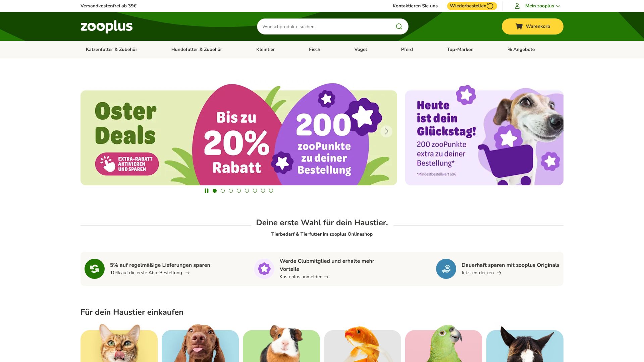
Task: Select the last carousel slide dot
Action: [x=271, y=191]
